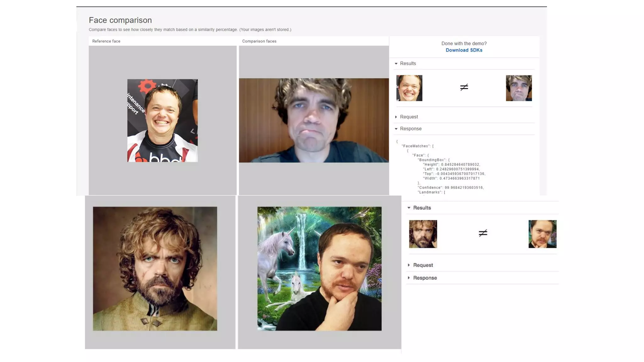Screen dimensions: 644x362
Task: Click the frowning curly-haired face result thumbnail
Action: pos(519,88)
